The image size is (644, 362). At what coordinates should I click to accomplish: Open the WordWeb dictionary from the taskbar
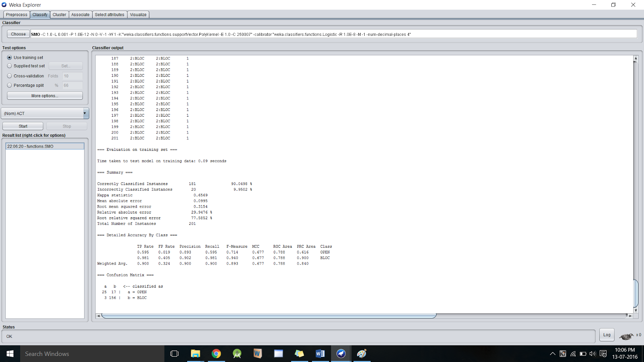click(258, 354)
